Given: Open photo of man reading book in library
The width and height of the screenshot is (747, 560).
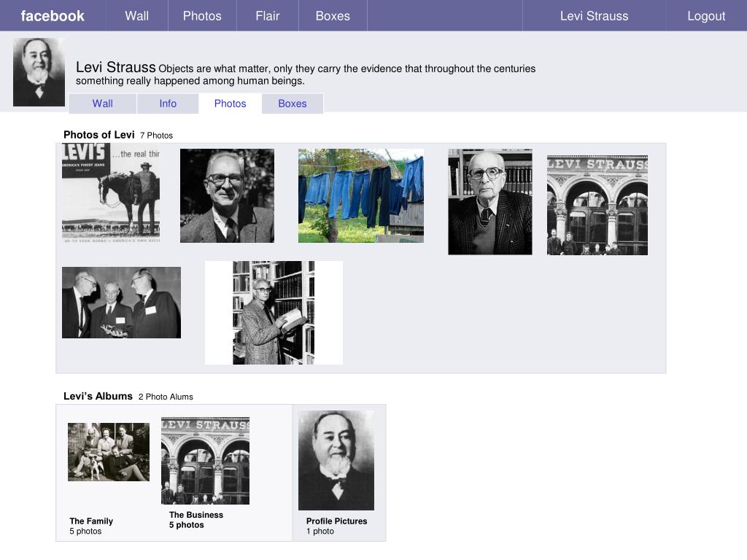Looking at the screenshot, I should [274, 312].
